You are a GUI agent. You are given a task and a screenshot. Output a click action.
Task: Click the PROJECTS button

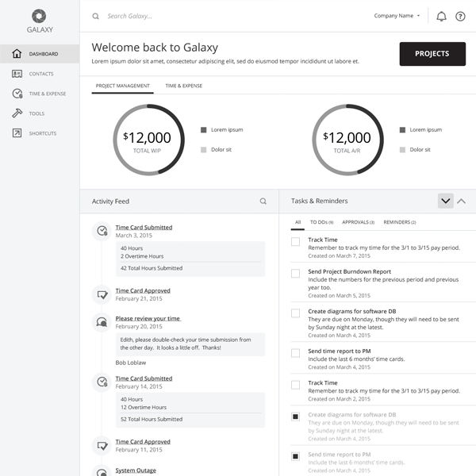point(432,54)
